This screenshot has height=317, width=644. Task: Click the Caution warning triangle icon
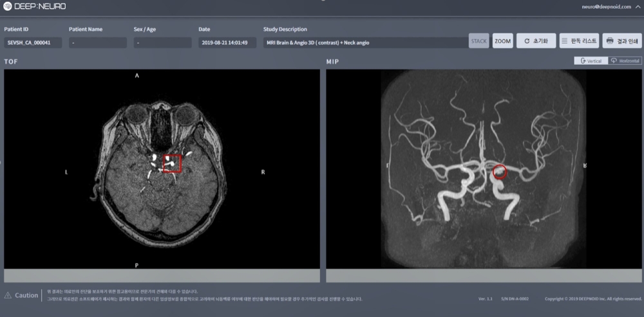(8, 295)
